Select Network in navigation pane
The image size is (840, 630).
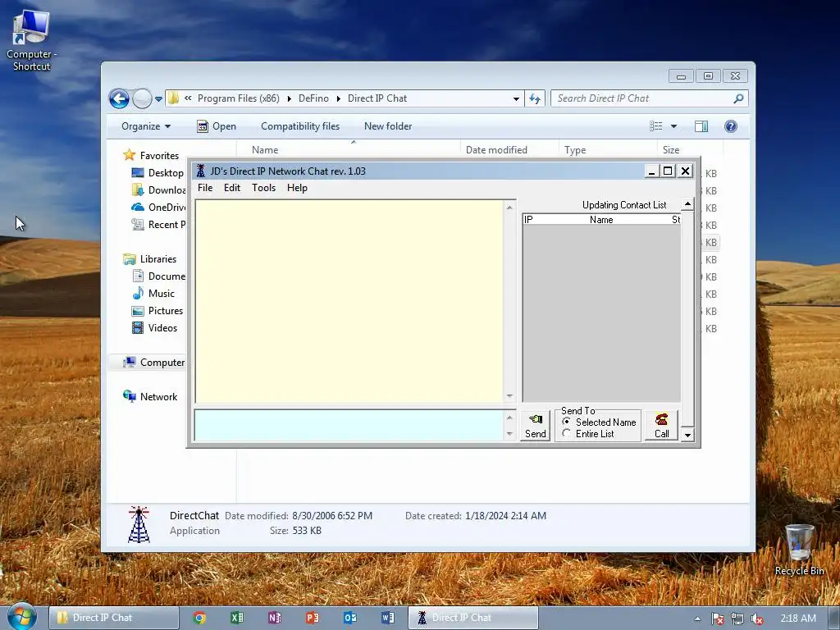pos(158,397)
